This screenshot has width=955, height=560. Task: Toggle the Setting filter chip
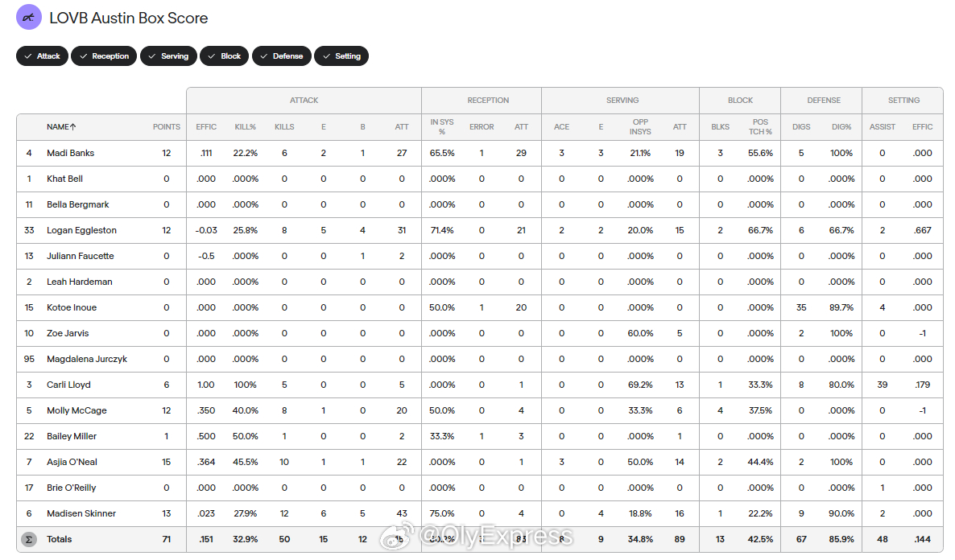[341, 56]
